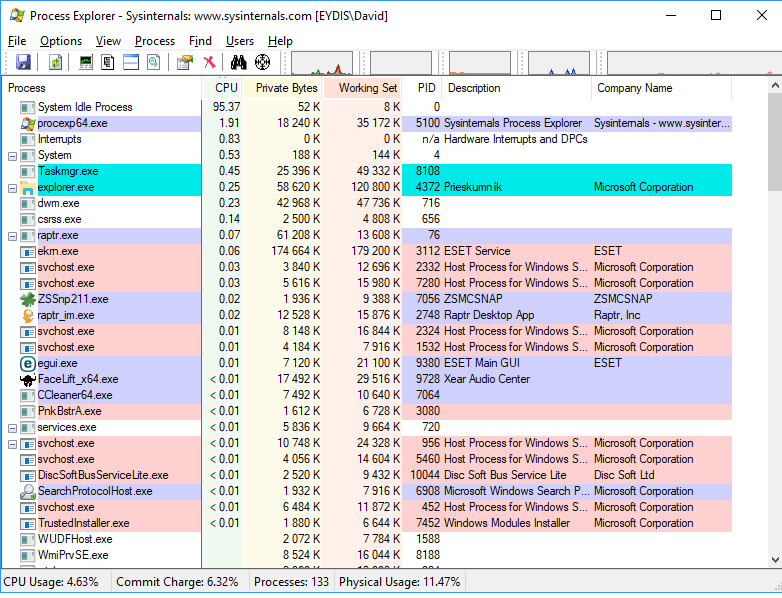Collapse the explorer.exe tree node

12,188
